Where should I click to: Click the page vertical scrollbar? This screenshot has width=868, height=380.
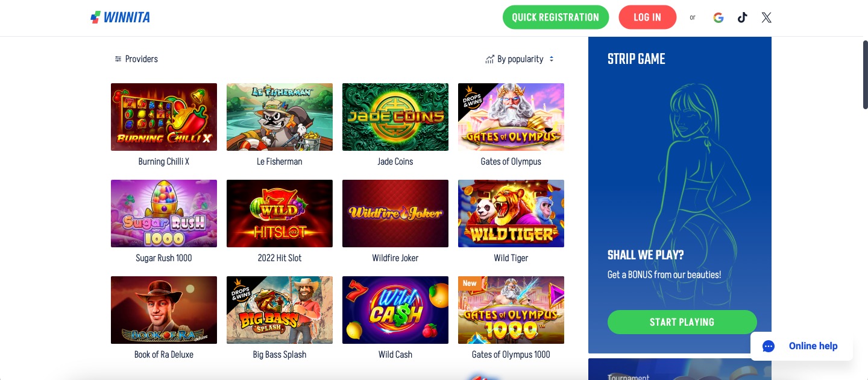tap(866, 74)
